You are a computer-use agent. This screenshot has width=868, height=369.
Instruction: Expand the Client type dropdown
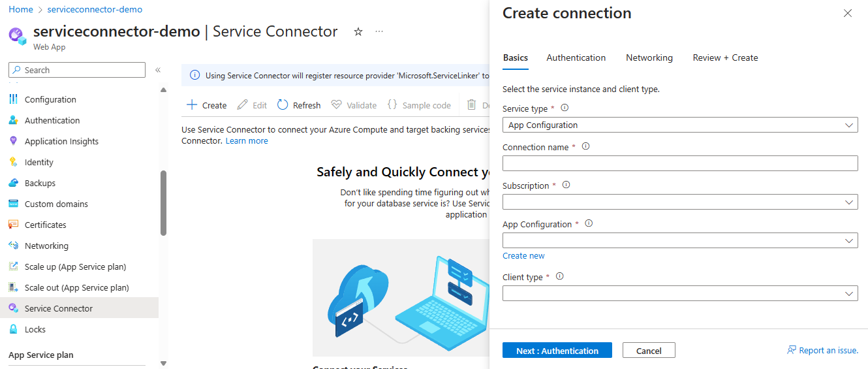(x=680, y=293)
